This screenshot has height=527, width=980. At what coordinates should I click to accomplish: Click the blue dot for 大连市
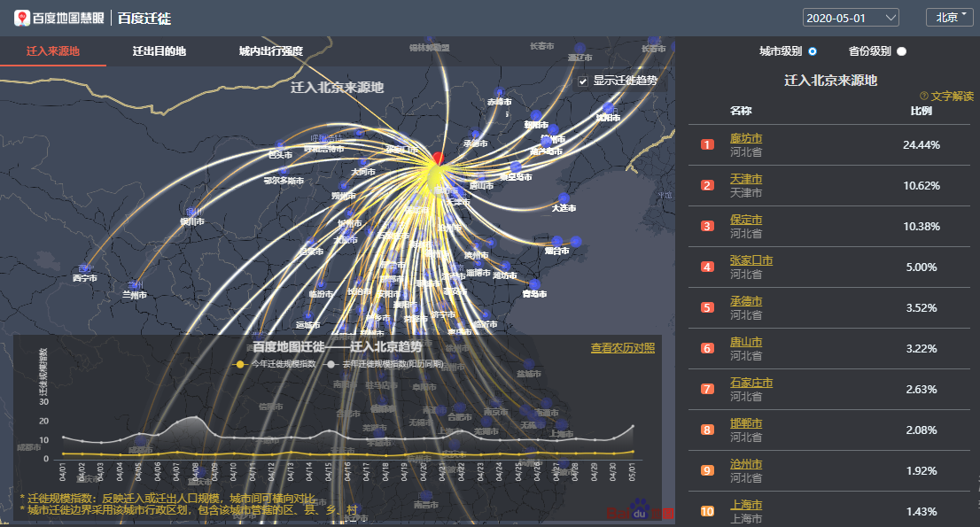[564, 198]
